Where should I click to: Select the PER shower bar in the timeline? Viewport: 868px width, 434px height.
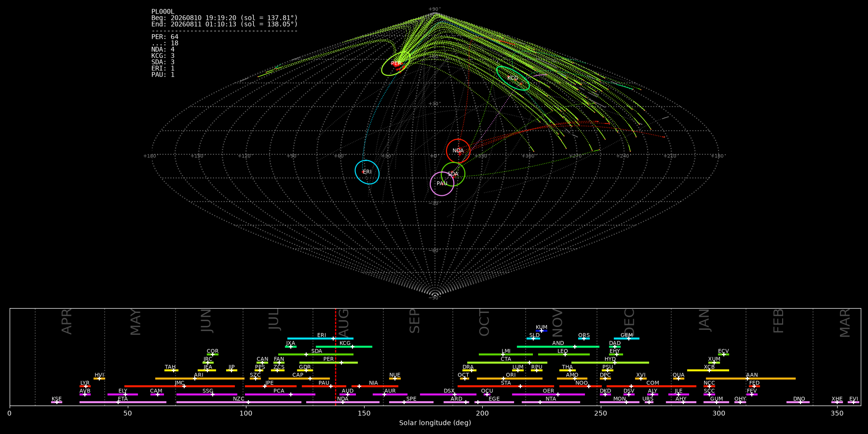[x=328, y=362]
